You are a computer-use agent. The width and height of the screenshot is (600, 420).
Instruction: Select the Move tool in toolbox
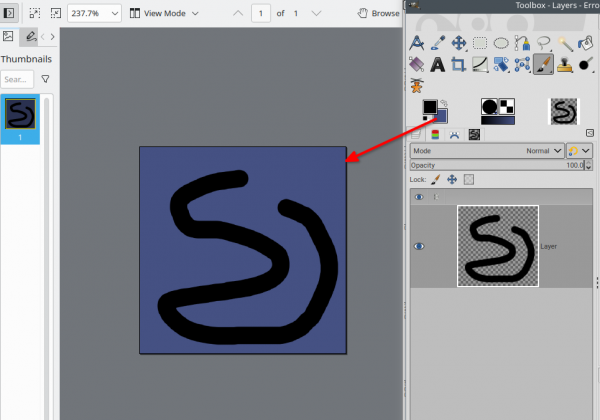(458, 43)
